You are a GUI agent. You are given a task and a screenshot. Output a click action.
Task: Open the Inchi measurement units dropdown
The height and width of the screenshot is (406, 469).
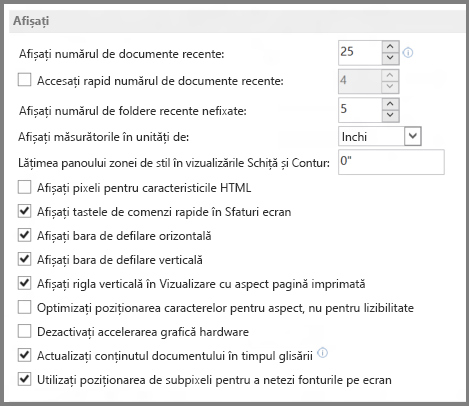[x=413, y=136]
